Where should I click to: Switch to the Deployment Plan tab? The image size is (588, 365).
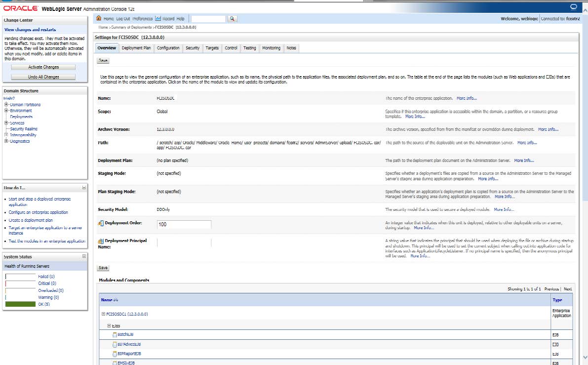[136, 48]
